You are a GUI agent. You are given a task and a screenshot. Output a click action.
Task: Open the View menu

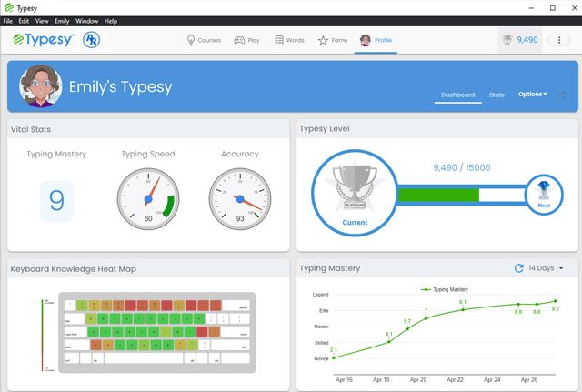coord(42,20)
